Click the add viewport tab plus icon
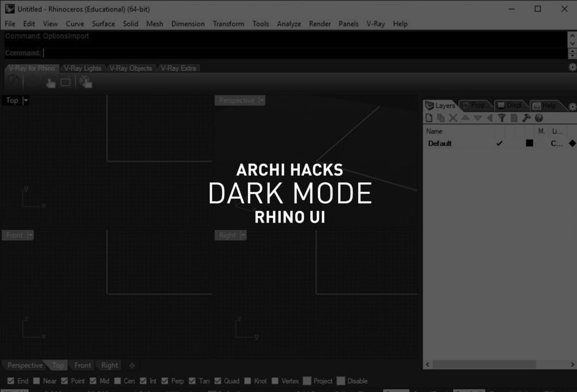The height and width of the screenshot is (392, 577). (132, 365)
